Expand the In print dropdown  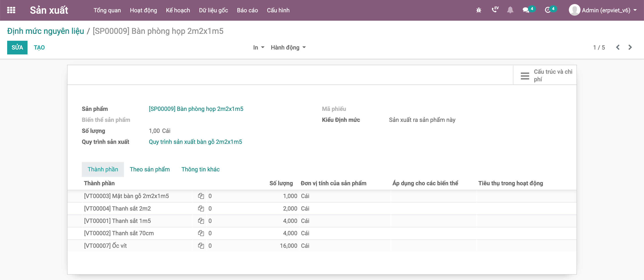click(x=258, y=47)
